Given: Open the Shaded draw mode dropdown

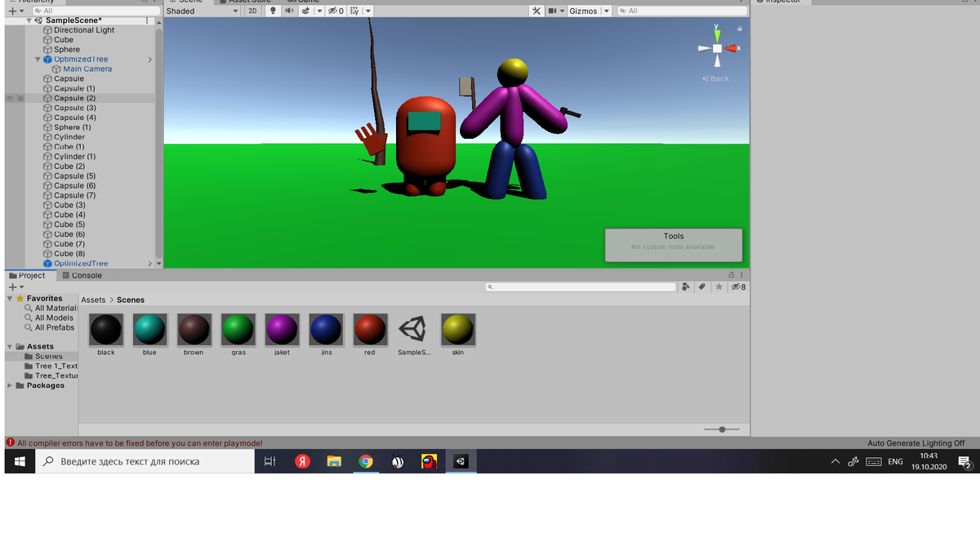Looking at the screenshot, I should tap(201, 11).
